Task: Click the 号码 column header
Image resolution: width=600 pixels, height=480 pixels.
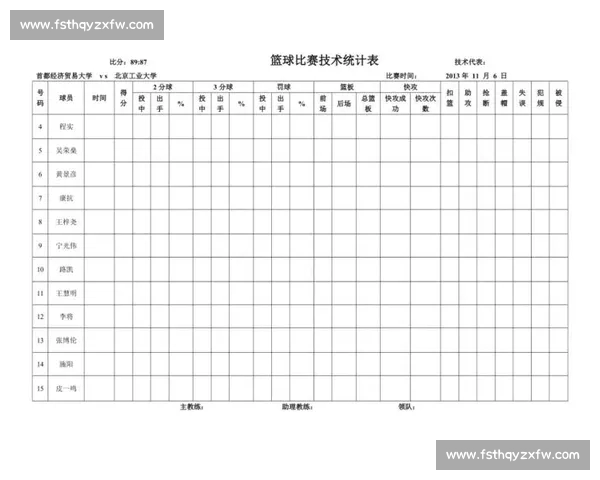Action: 40,98
